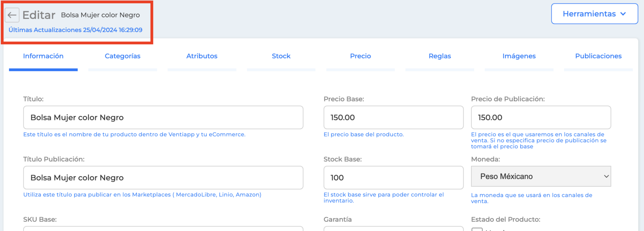The image size is (644, 231).
Task: Click the Título Publicación: label
Action: 54,159
